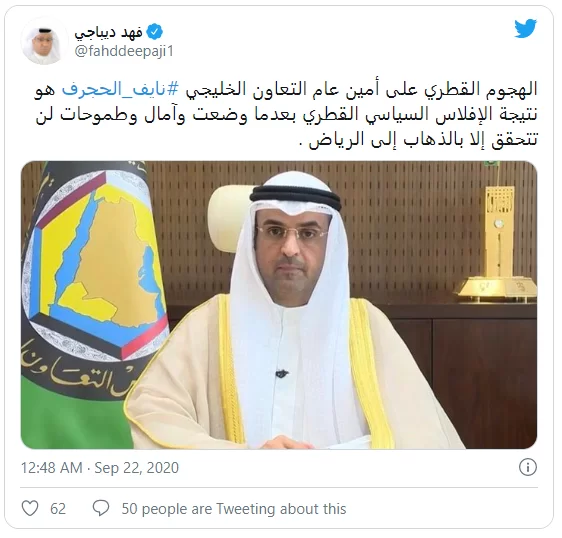Open the author's profile picture
This screenshot has height=538, width=562.
tap(44, 42)
